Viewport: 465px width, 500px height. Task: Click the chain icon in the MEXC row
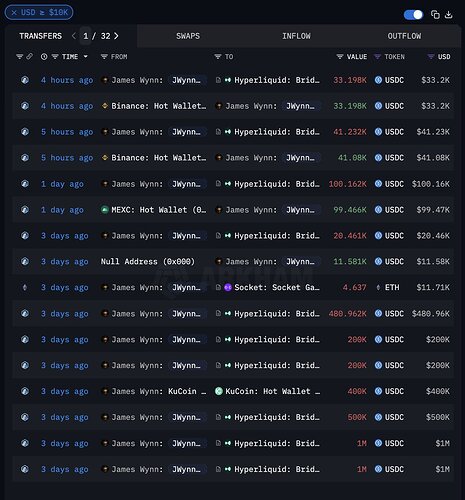coord(25,210)
